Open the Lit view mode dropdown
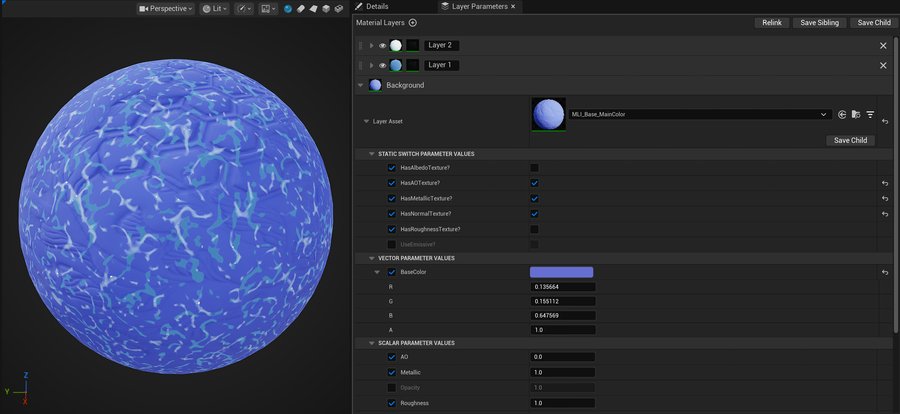The image size is (900, 414). pos(213,8)
